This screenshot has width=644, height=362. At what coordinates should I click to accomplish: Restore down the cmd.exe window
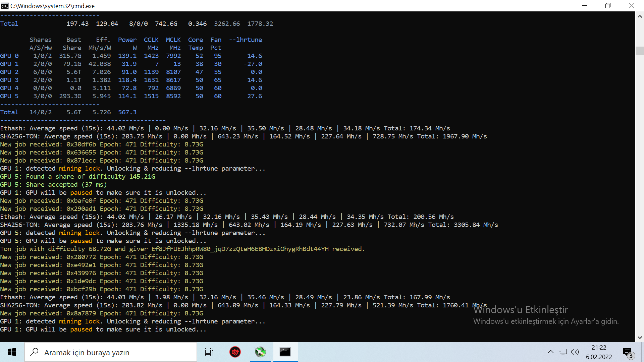click(608, 6)
